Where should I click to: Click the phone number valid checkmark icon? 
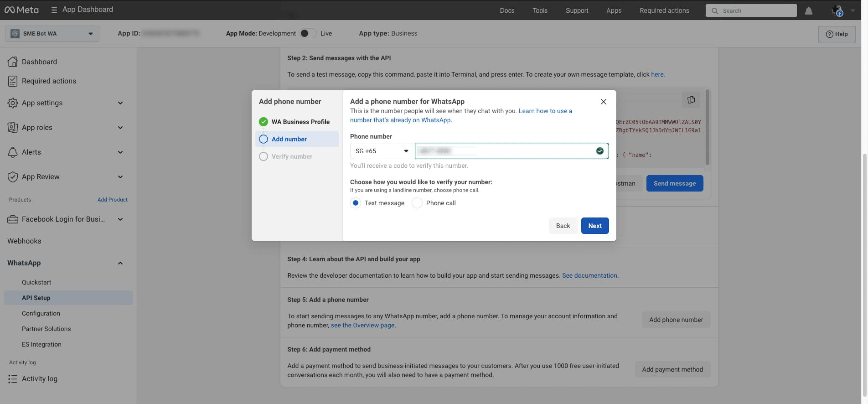click(599, 151)
